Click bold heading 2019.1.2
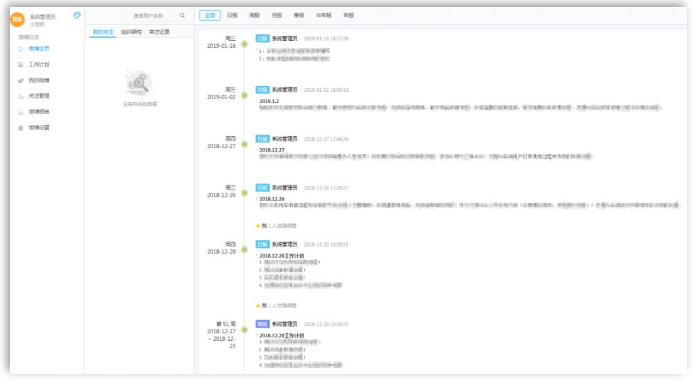This screenshot has height=384, width=698. [x=269, y=101]
